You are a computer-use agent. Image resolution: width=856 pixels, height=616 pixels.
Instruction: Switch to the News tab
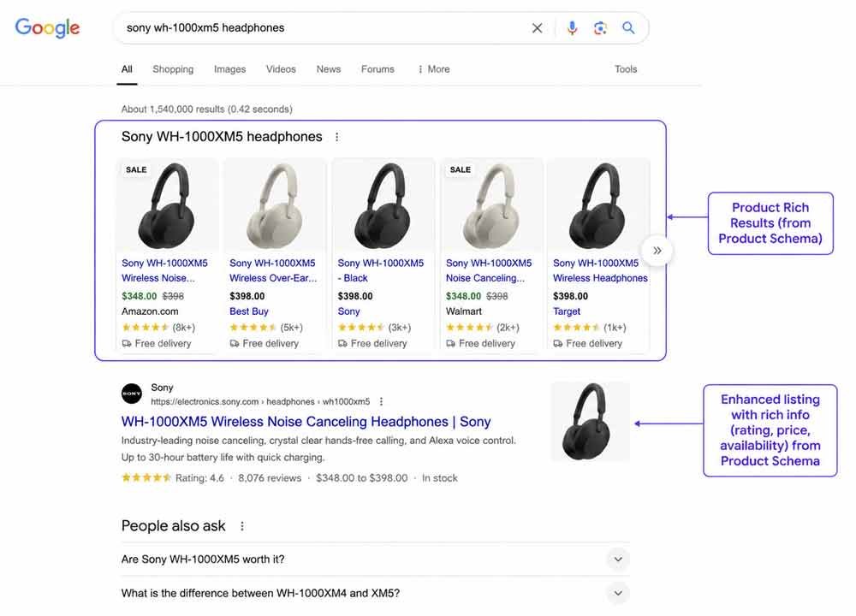[329, 69]
